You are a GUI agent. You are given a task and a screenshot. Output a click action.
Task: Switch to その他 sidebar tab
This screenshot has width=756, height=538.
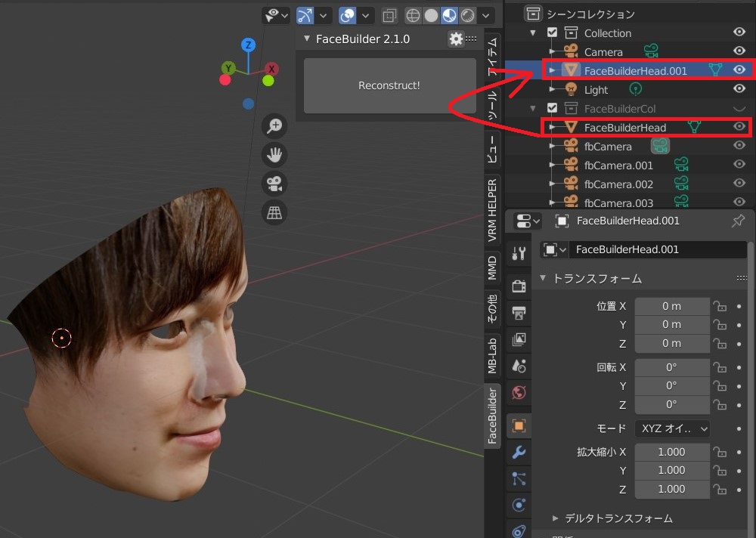pos(492,308)
